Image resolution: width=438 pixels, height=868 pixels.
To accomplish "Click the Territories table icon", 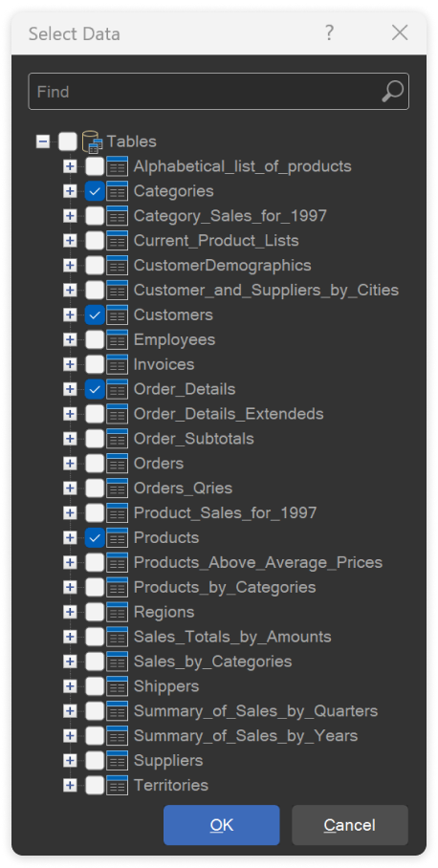I will (x=117, y=786).
